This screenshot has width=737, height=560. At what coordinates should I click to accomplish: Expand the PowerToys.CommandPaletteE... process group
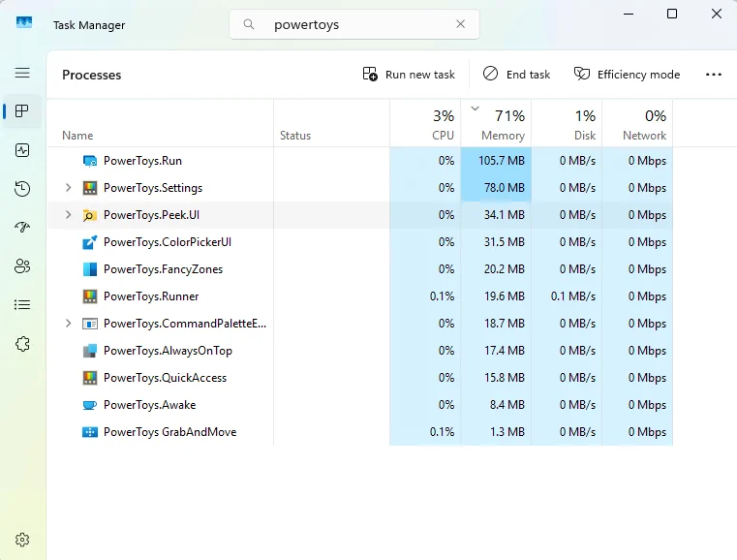[68, 324]
